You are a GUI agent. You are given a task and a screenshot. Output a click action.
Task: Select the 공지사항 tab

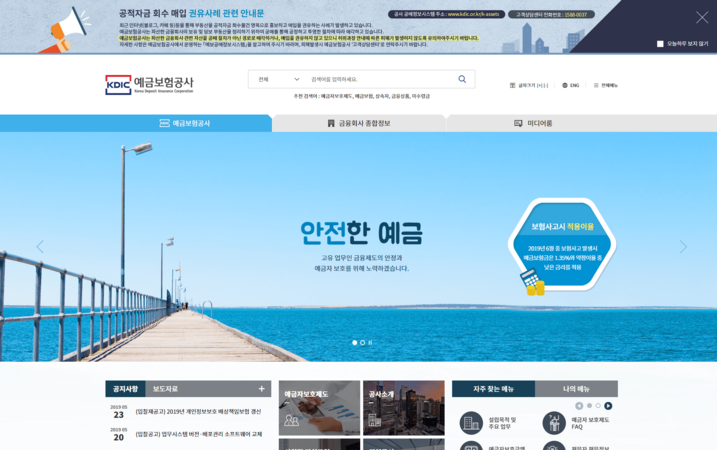coord(125,389)
